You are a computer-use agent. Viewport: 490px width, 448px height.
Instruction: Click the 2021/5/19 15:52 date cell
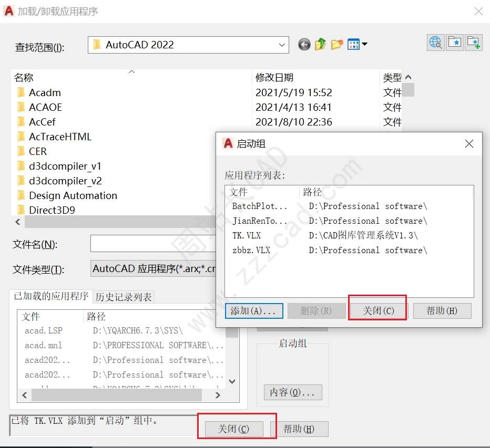(294, 93)
